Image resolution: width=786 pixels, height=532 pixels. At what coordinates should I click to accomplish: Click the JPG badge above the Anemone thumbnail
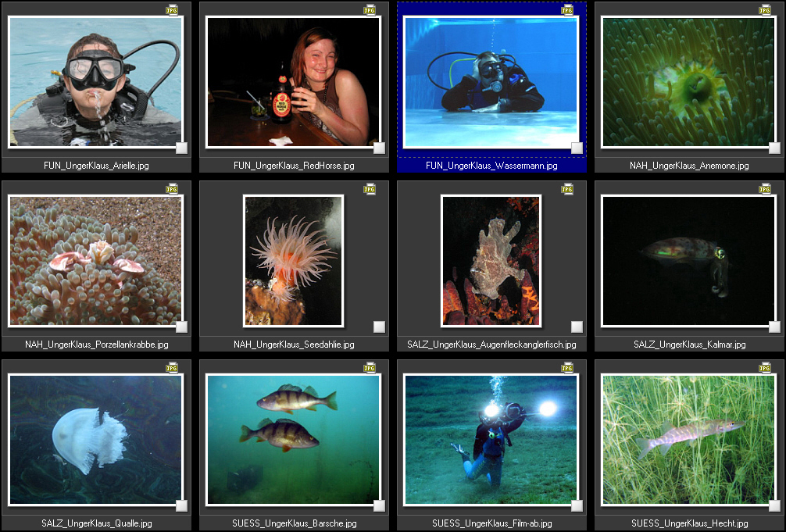[764, 10]
